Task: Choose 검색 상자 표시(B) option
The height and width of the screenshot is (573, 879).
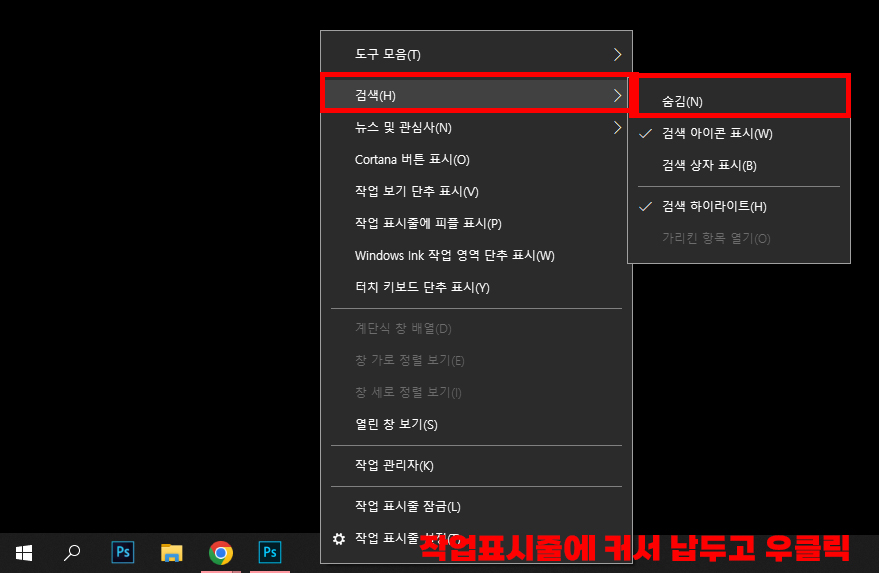Action: coord(739,165)
